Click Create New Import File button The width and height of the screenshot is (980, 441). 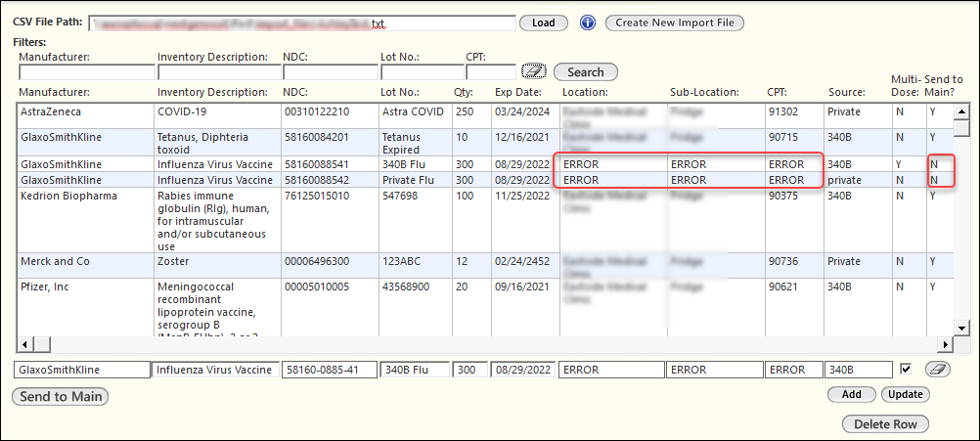(x=675, y=23)
